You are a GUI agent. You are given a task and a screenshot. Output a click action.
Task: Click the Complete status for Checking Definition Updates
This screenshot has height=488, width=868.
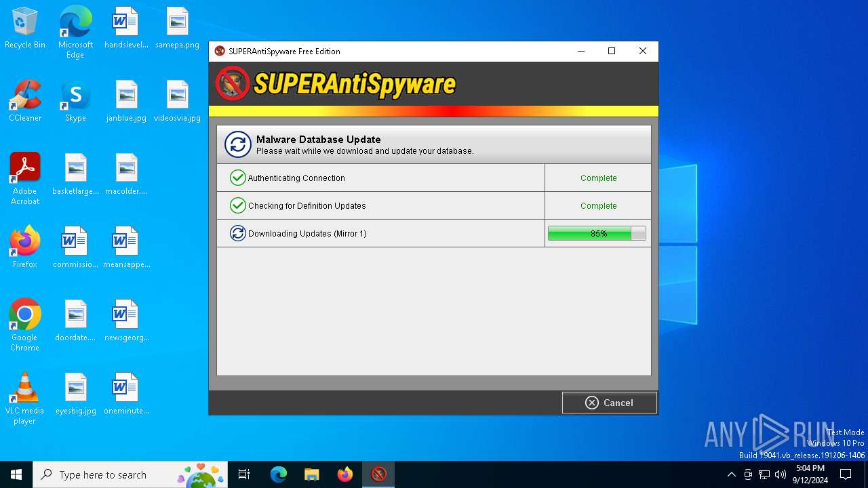[x=598, y=206]
